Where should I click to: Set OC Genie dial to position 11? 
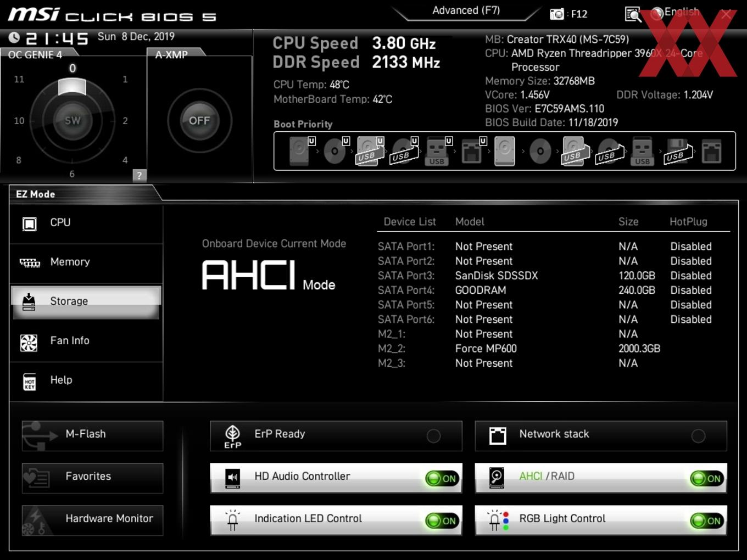[x=19, y=79]
